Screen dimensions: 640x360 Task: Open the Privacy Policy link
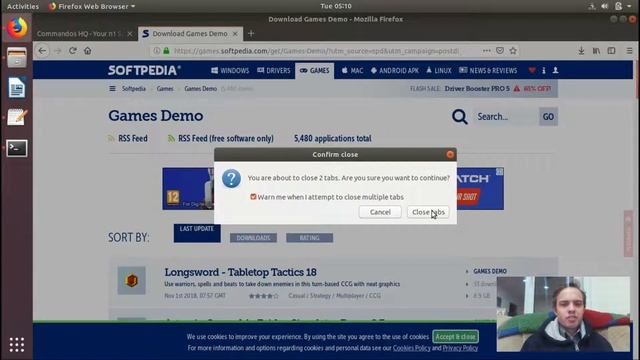(460, 348)
